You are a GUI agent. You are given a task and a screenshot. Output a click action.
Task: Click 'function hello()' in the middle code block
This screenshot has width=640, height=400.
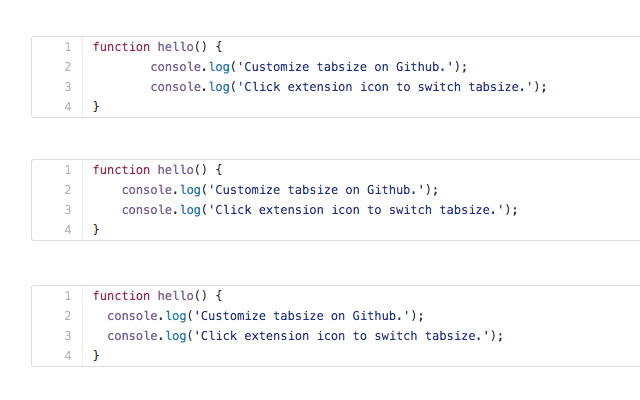[157, 170]
